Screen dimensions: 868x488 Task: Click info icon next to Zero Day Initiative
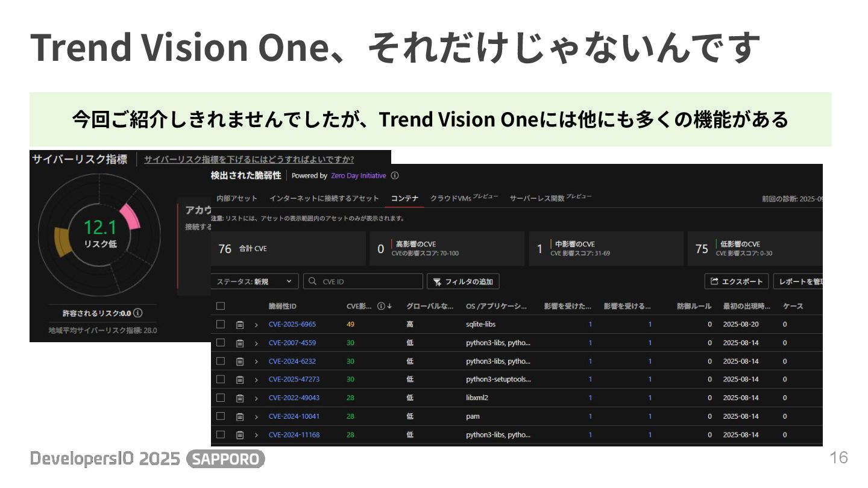pyautogui.click(x=395, y=176)
